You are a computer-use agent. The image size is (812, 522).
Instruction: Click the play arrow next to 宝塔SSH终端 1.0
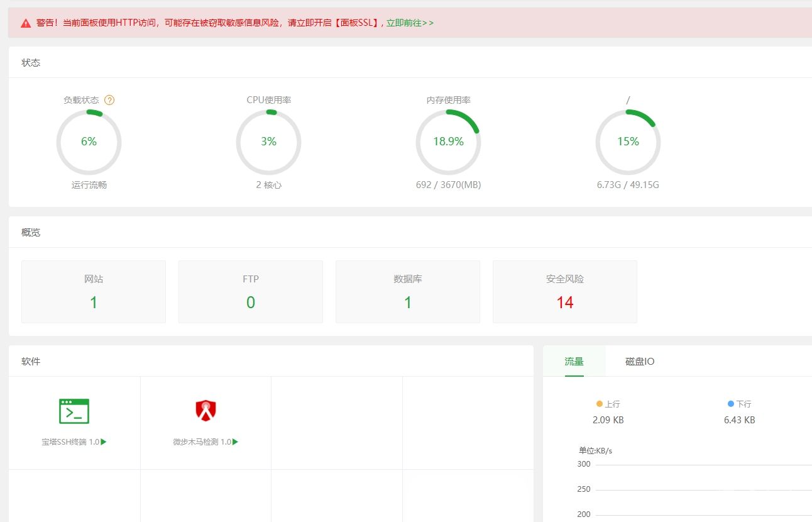(104, 442)
